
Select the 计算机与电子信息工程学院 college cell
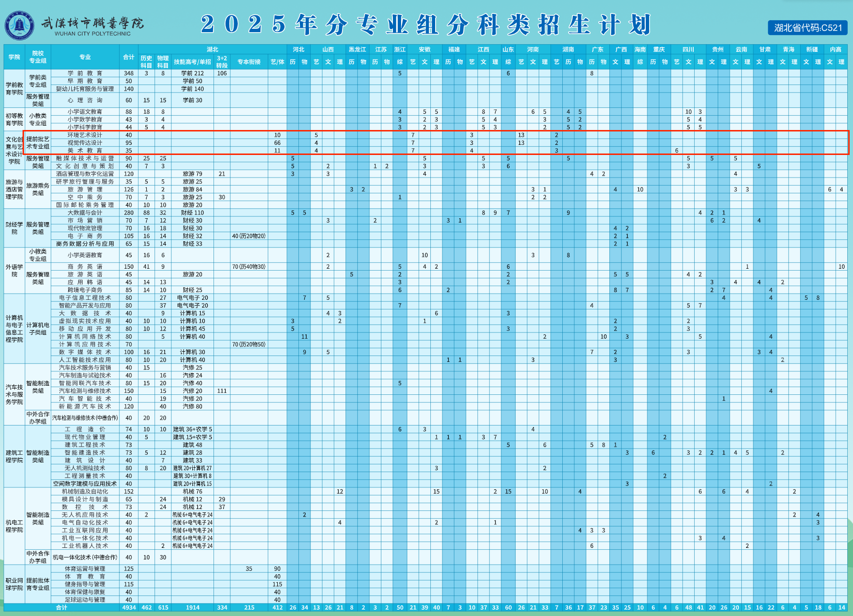14,329
